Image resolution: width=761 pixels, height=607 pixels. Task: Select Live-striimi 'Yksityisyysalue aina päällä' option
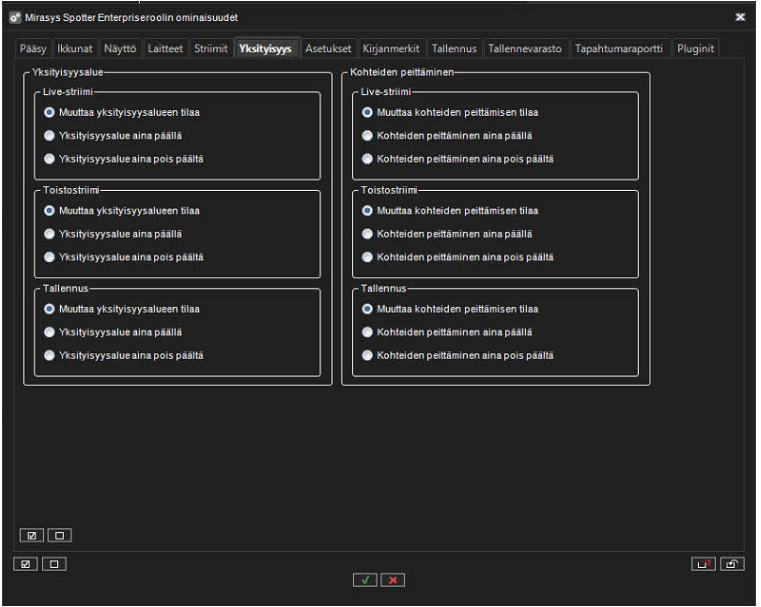pos(50,135)
